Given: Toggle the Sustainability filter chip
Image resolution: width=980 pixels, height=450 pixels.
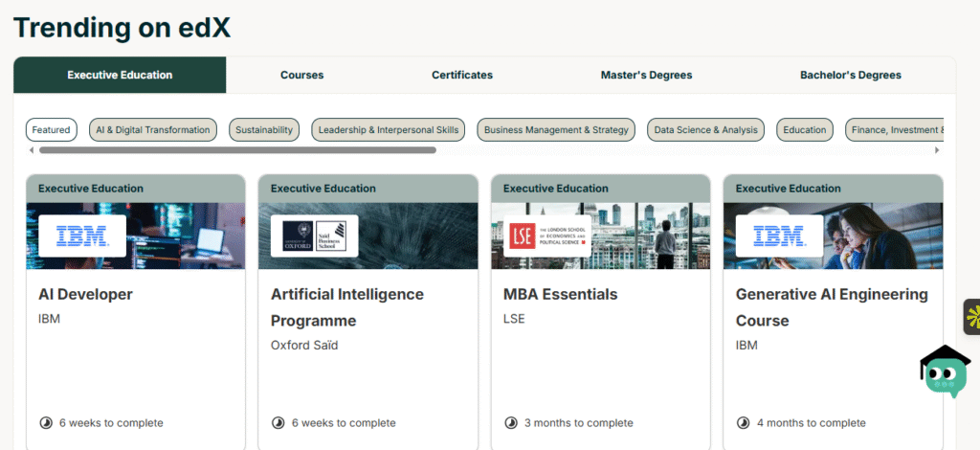Looking at the screenshot, I should (264, 130).
